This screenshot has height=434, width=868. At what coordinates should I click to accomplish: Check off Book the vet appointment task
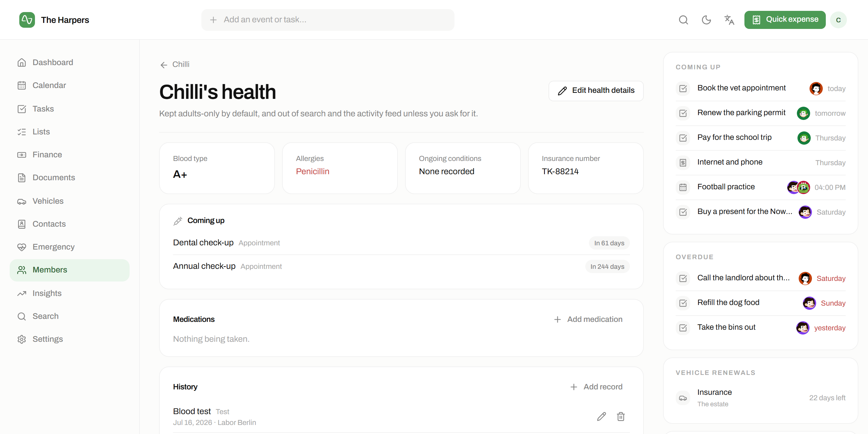click(x=683, y=88)
